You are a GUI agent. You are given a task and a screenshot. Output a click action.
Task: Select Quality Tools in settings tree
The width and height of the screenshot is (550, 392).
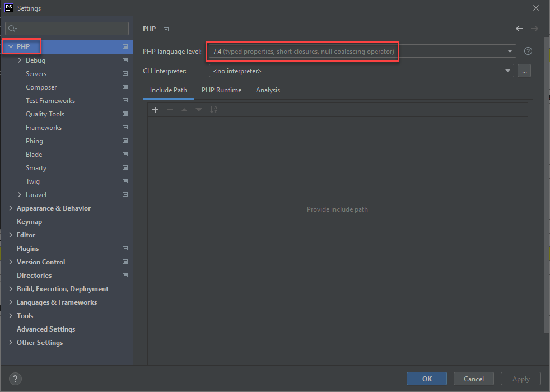(45, 114)
